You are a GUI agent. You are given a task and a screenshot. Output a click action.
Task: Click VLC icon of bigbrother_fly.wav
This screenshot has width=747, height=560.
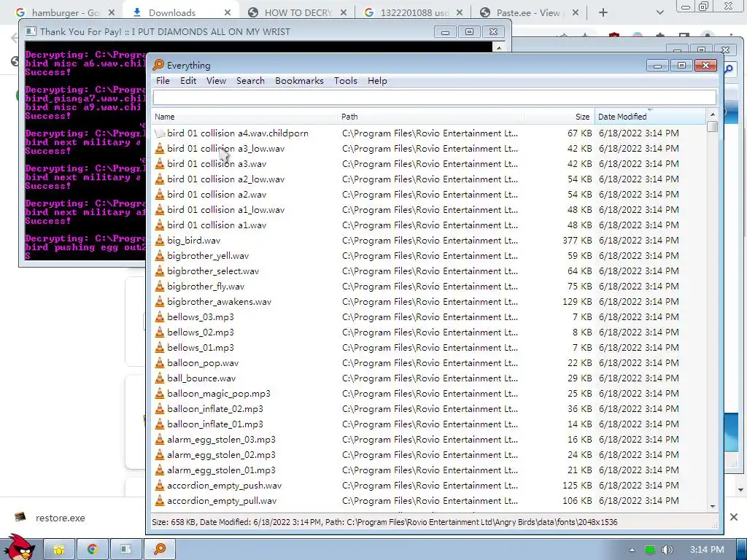click(160, 286)
